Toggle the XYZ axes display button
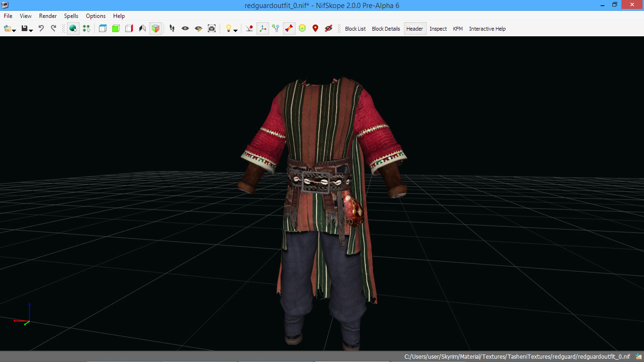 [x=263, y=29]
